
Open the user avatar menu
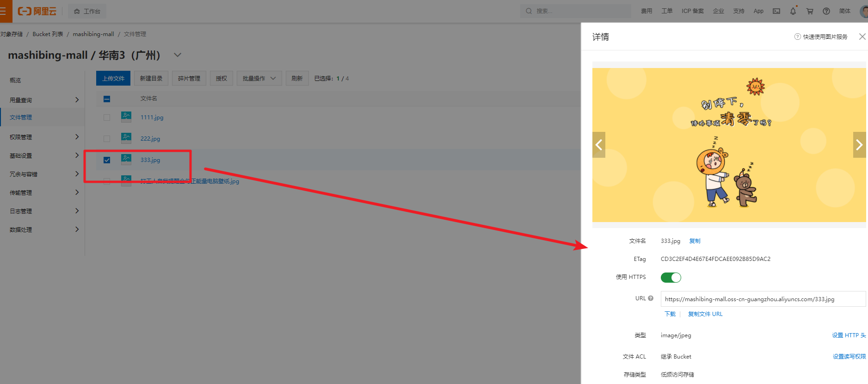(x=864, y=11)
